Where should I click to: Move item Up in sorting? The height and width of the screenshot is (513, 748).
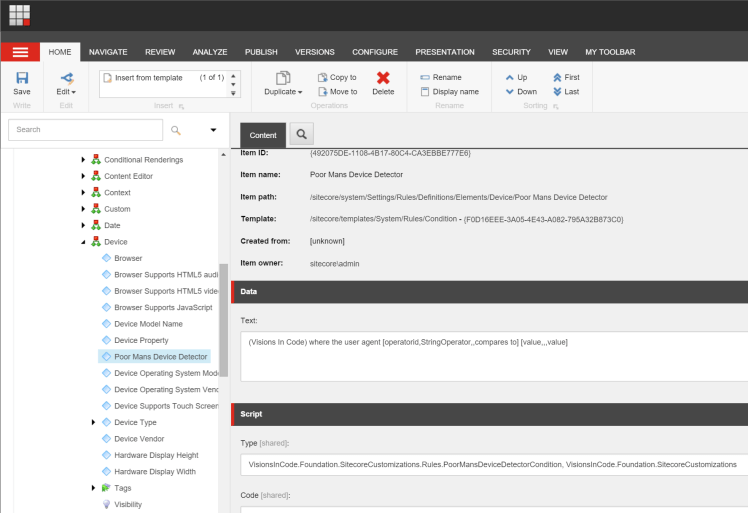[516, 77]
